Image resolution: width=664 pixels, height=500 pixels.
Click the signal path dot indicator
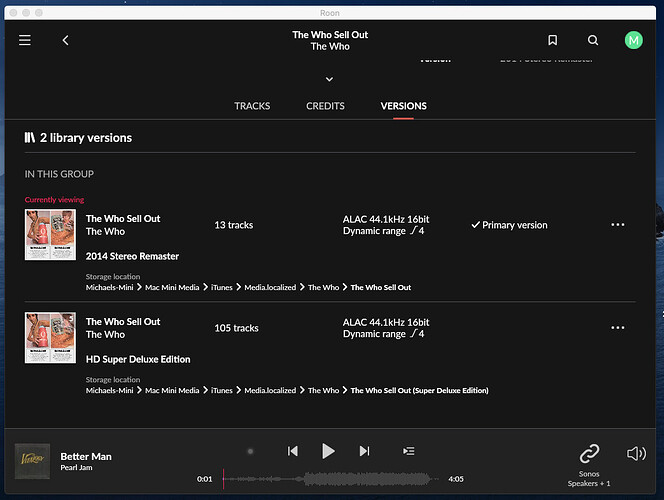tap(250, 451)
